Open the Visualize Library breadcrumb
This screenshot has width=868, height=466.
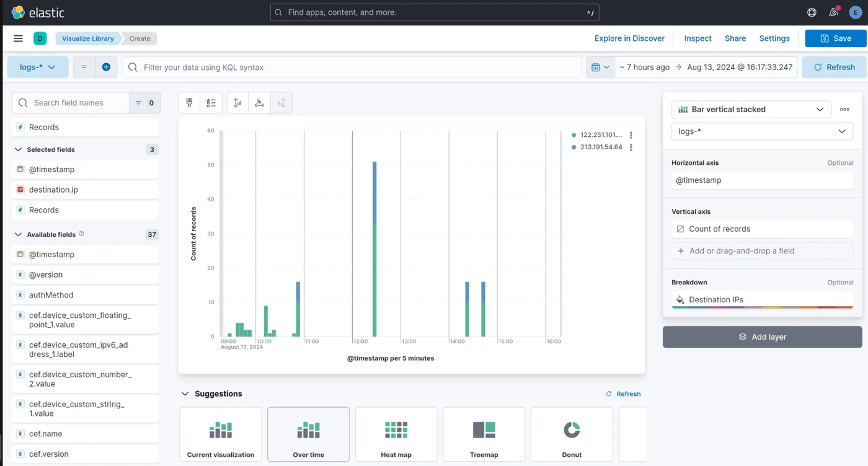pos(87,38)
